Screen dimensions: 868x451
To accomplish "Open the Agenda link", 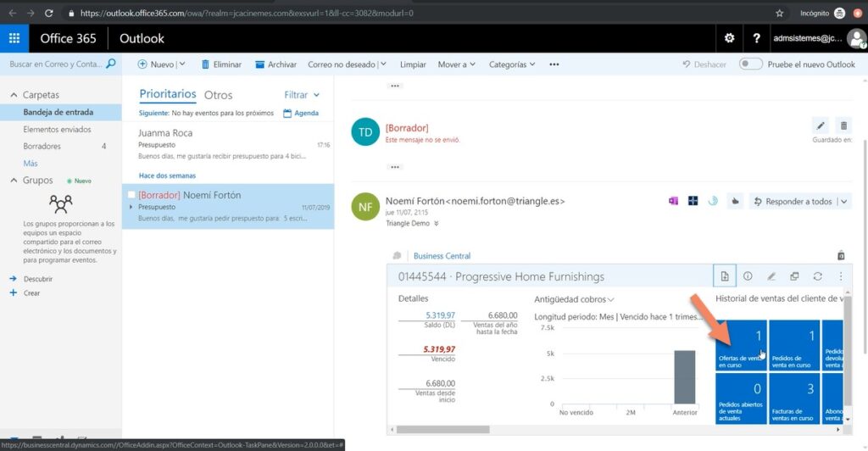I will (301, 113).
